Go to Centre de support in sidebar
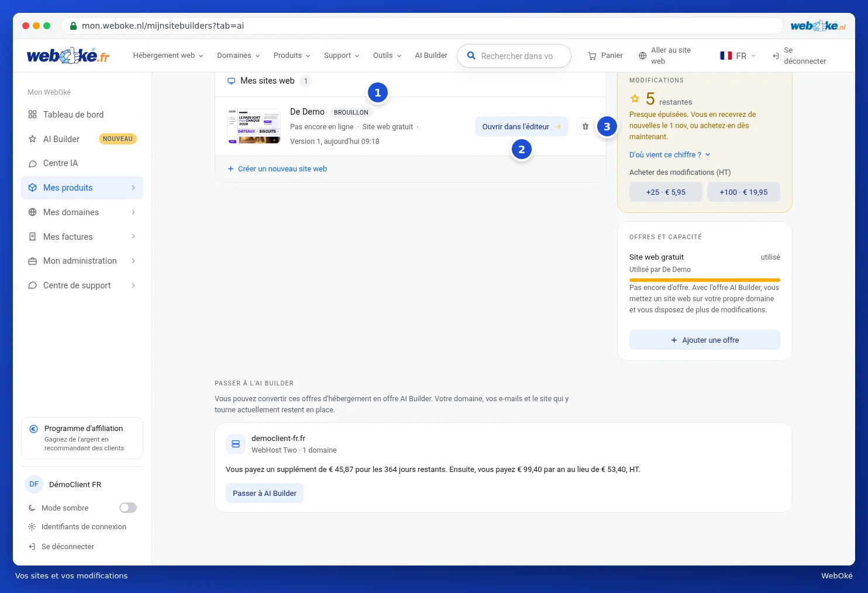 pos(82,285)
